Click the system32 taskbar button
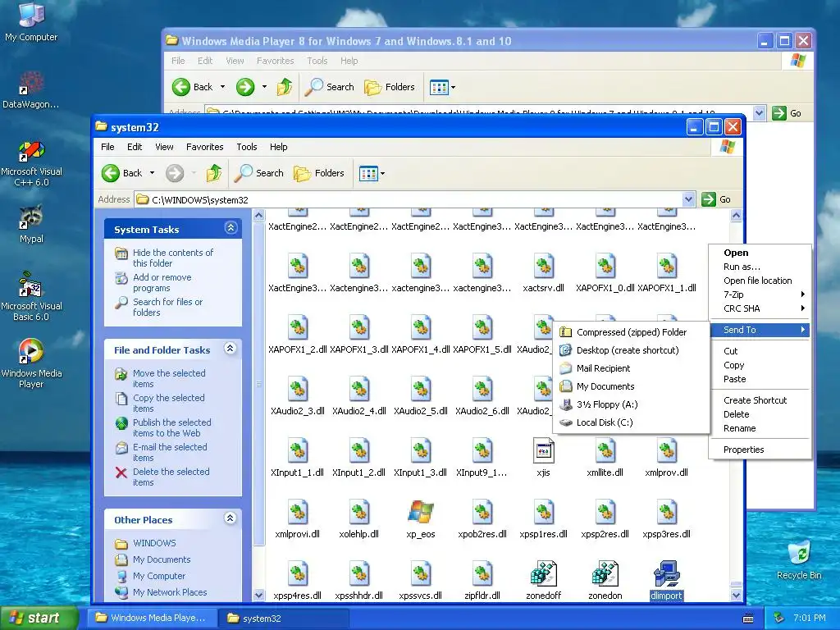The height and width of the screenshot is (630, 840). coord(284,618)
